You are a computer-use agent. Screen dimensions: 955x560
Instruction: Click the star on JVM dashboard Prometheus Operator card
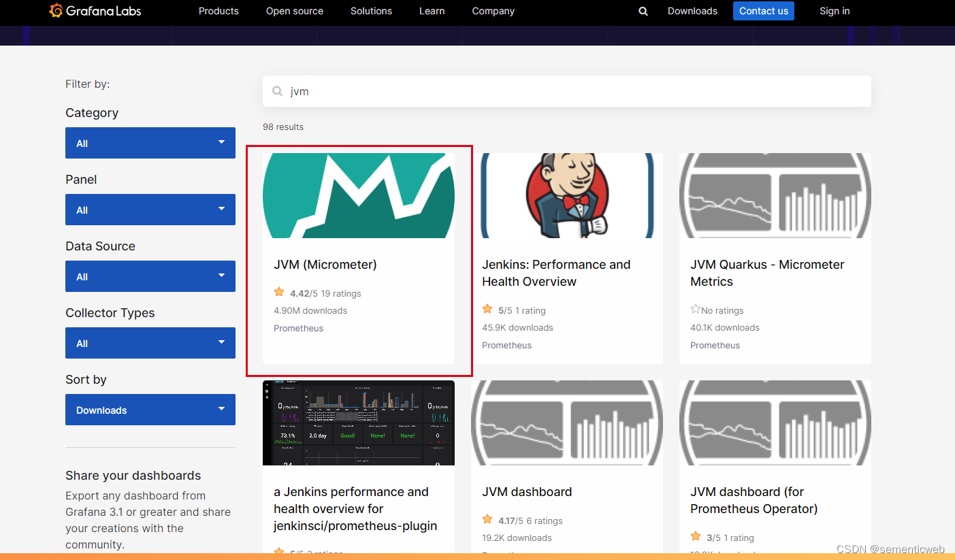click(x=696, y=537)
